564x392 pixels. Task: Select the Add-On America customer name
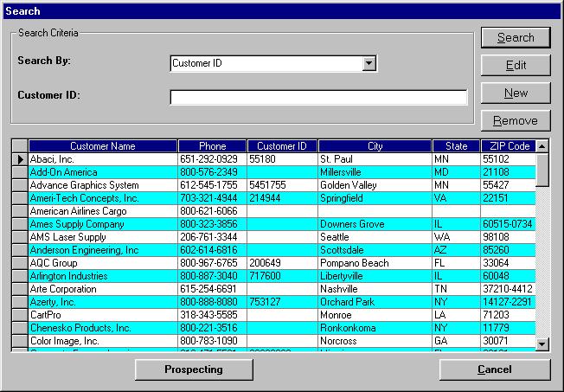click(x=103, y=172)
